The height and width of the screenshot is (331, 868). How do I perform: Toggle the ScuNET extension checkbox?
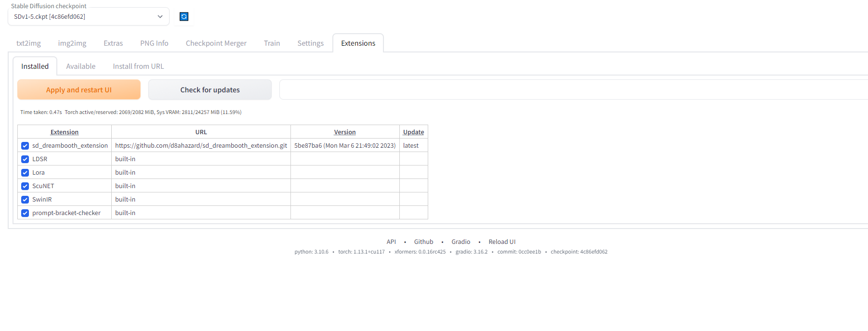(25, 186)
